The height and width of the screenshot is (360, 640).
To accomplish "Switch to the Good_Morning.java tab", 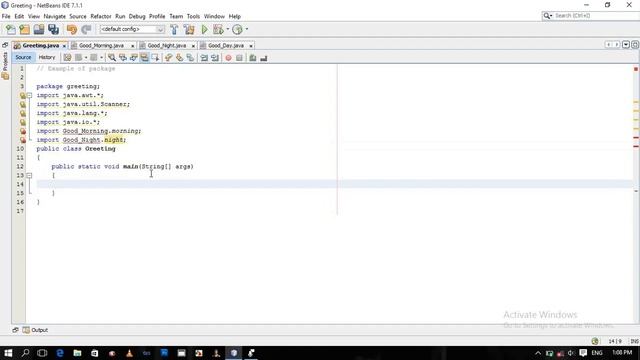I will (101, 46).
